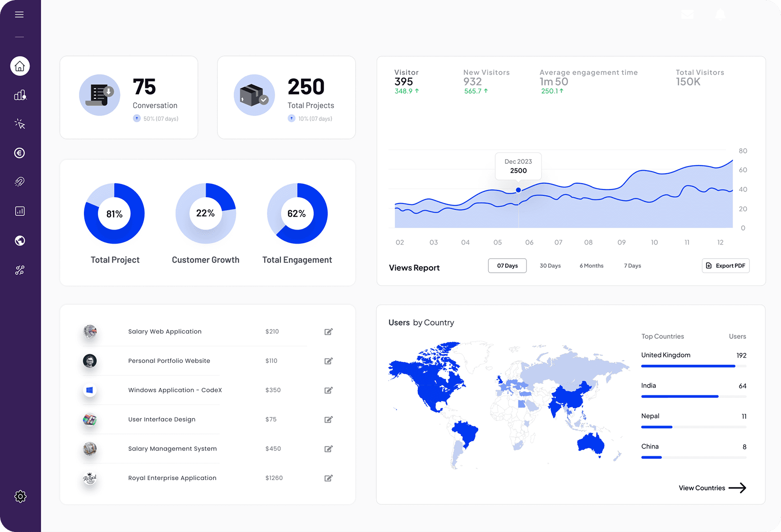Click the Export PDF button

click(726, 266)
